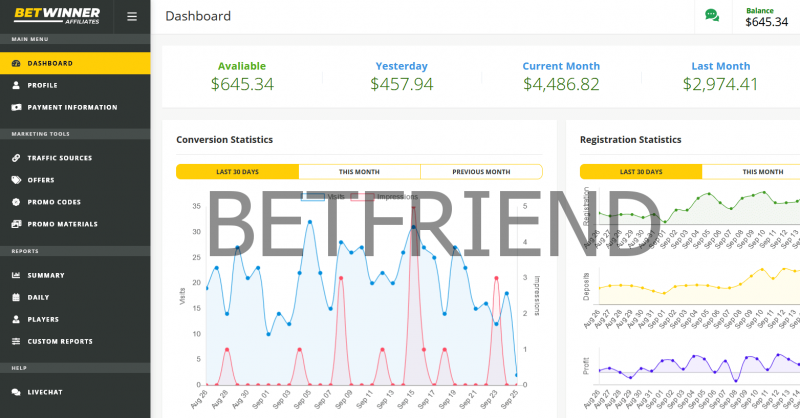Viewport: 800px width, 418px height.
Task: Click the Traffic Sources link icon
Action: [16, 158]
